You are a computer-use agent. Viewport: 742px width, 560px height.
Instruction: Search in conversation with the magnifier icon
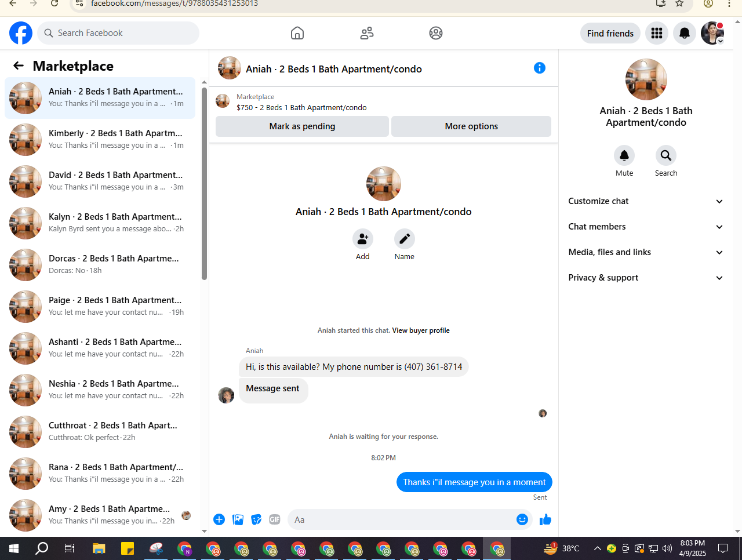point(666,155)
